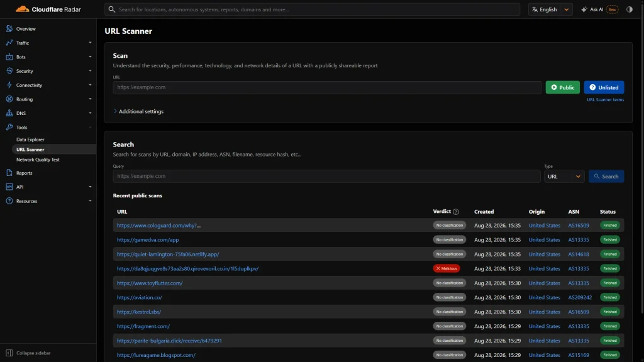Click the Collapse sidebar icon

coord(9,353)
